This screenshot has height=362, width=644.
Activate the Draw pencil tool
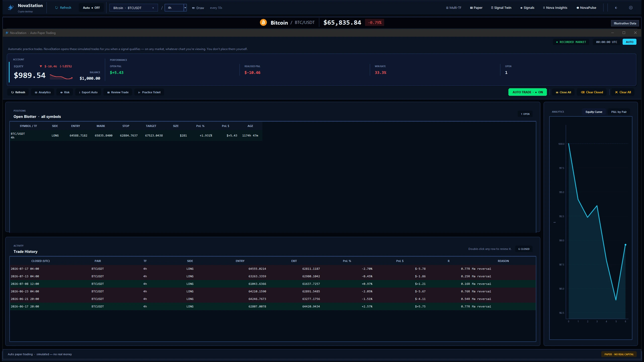198,8
